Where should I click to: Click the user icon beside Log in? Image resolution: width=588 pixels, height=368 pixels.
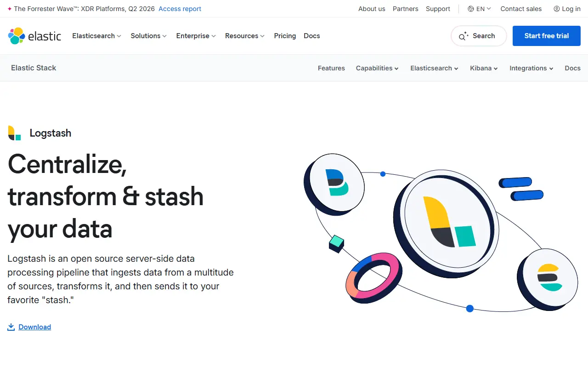[557, 9]
